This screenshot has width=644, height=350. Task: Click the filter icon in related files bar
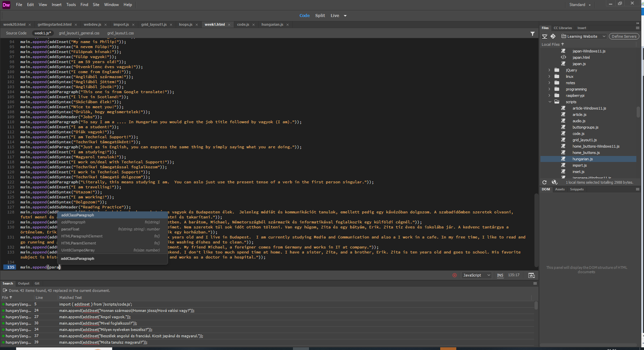532,34
